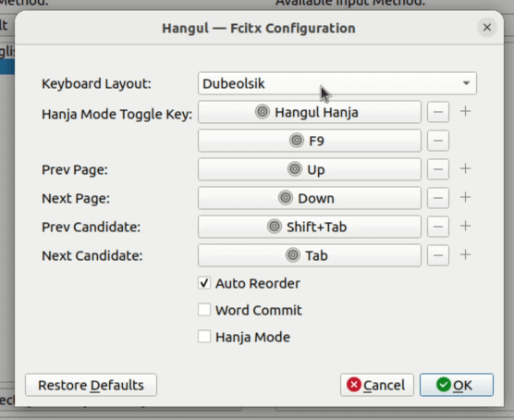Remove the Hangul Hanja toggle key with its minus icon
Viewport: 514px width, 420px height.
[438, 112]
